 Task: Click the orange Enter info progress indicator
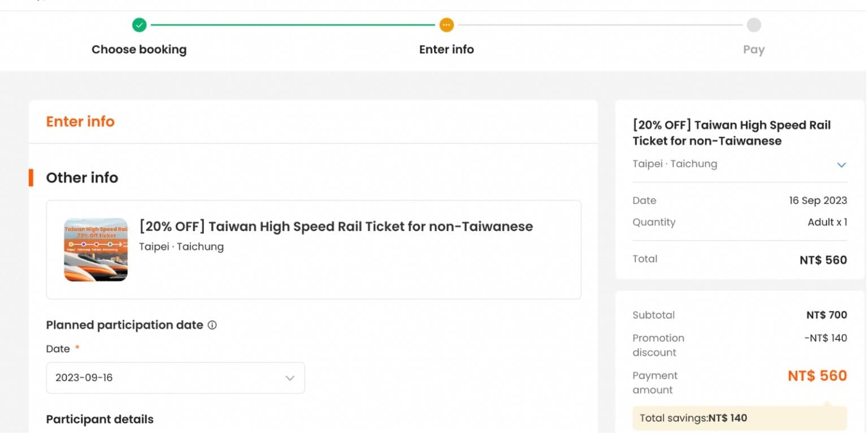click(x=446, y=25)
